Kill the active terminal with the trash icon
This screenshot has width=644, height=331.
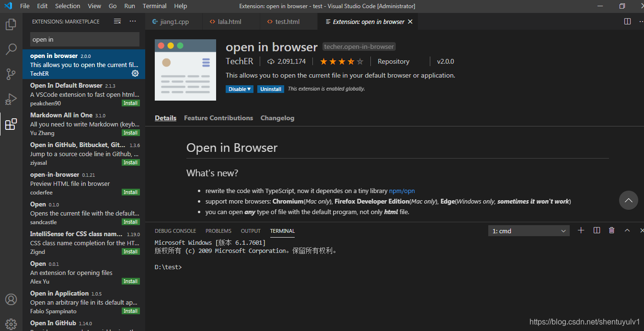coord(611,230)
